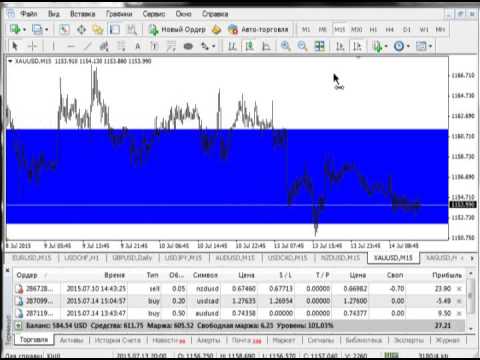The width and height of the screenshot is (480, 360).
Task: Expand the templates dropdown arrow
Action: (430, 46)
